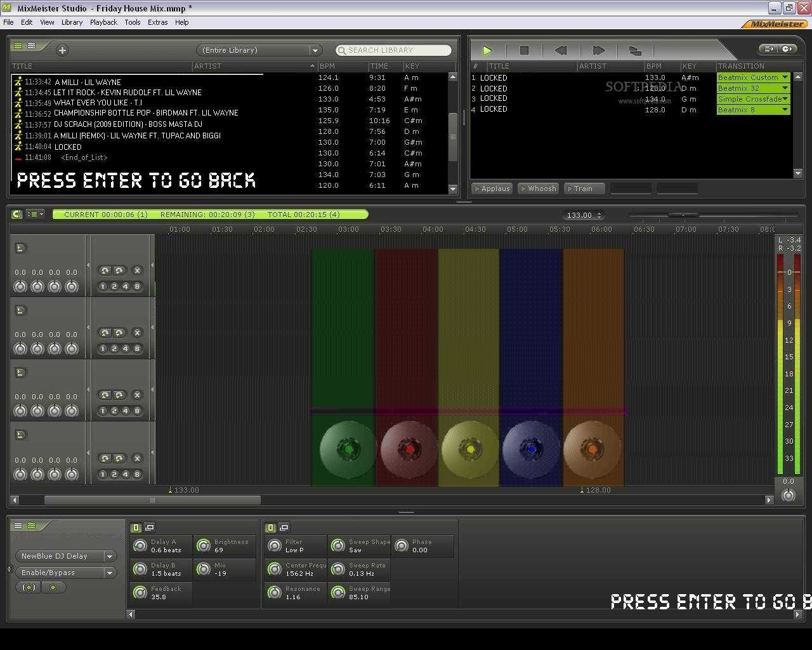The image size is (812, 650).
Task: Toggle loop length 1 on the first track
Action: click(103, 286)
